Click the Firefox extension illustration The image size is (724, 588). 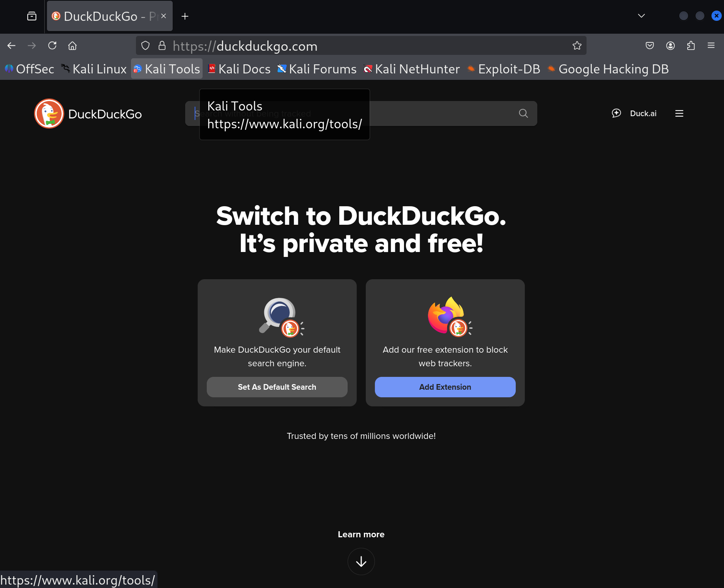click(x=449, y=316)
